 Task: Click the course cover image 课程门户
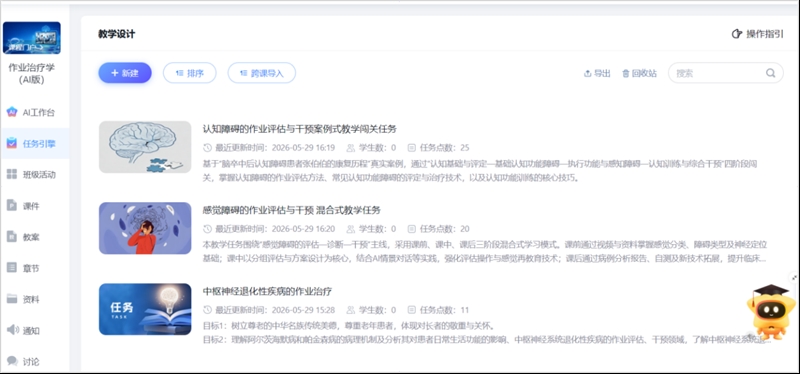[32, 38]
